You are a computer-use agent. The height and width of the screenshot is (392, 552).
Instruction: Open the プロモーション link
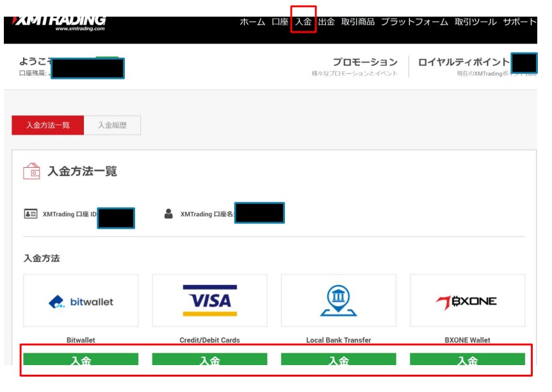(x=366, y=62)
